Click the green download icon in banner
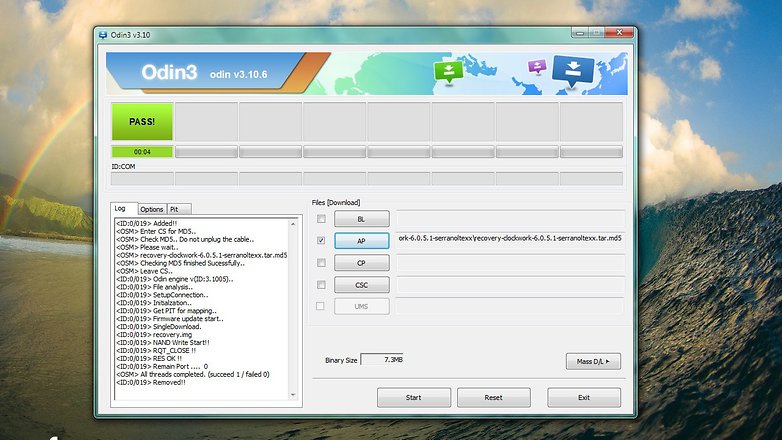Image resolution: width=782 pixels, height=440 pixels. point(448,73)
